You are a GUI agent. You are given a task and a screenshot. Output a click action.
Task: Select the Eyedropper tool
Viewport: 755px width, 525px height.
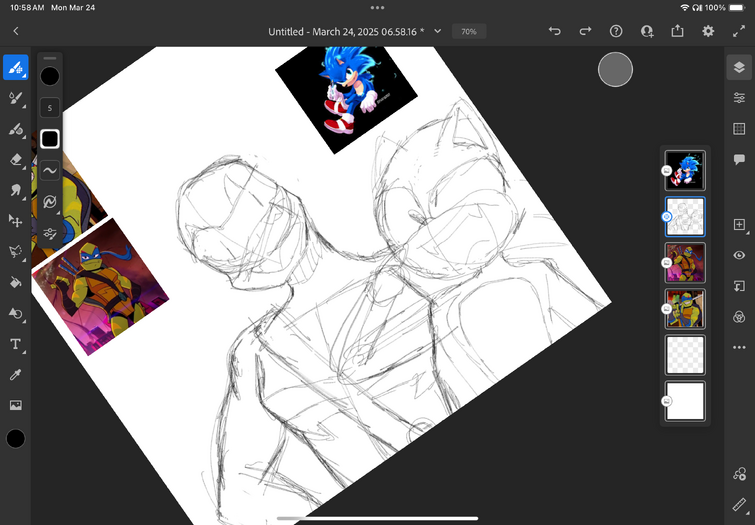coord(15,375)
